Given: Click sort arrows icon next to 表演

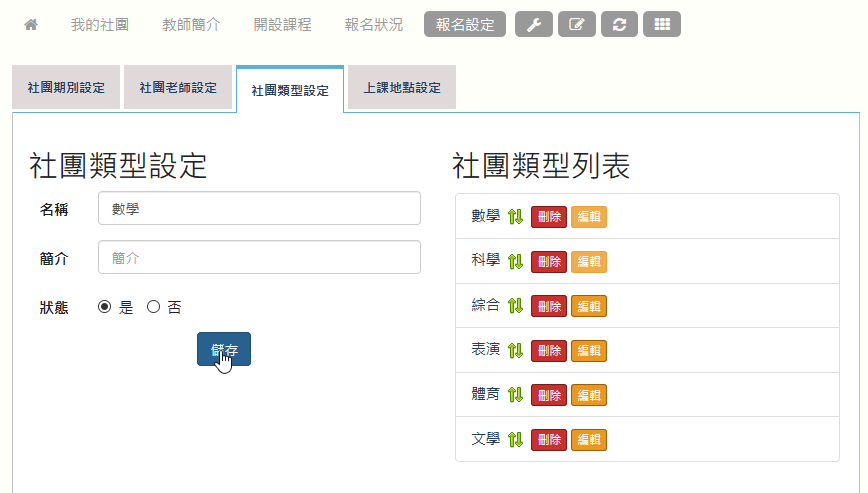Looking at the screenshot, I should click(x=516, y=350).
